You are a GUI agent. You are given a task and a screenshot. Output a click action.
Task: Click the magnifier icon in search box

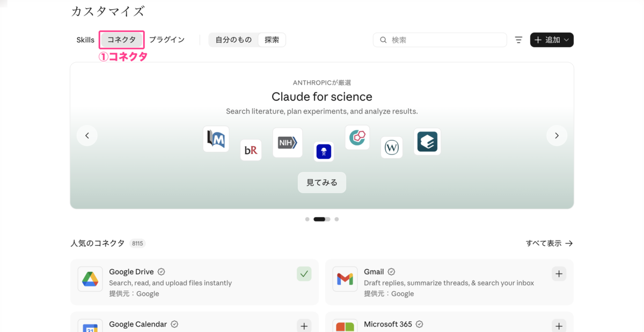click(383, 40)
